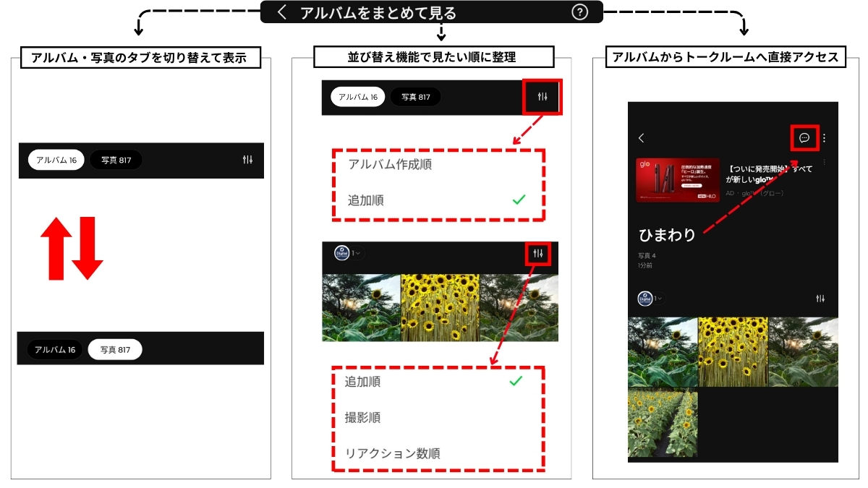Select 撮影順 sort option
The image size is (868, 488).
[x=363, y=418]
